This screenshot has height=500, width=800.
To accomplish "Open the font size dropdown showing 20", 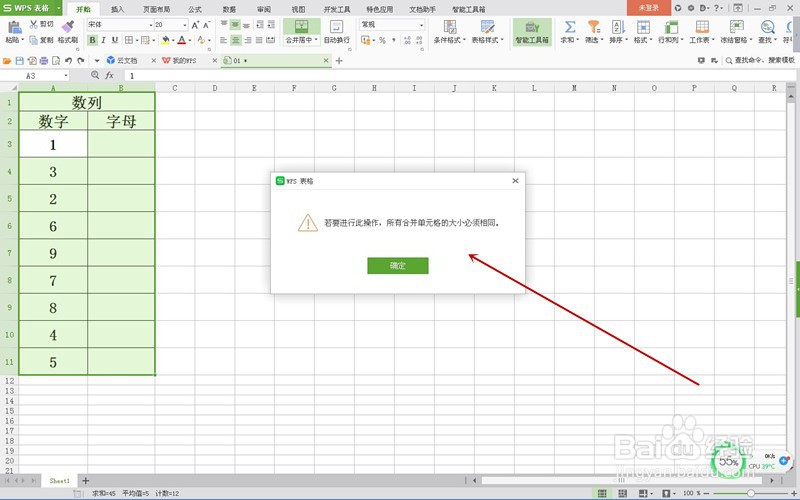I will coord(185,25).
